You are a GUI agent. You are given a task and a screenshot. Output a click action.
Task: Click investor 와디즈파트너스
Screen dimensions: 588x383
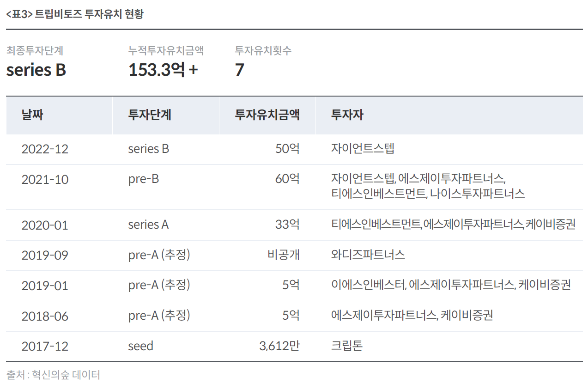point(368,255)
